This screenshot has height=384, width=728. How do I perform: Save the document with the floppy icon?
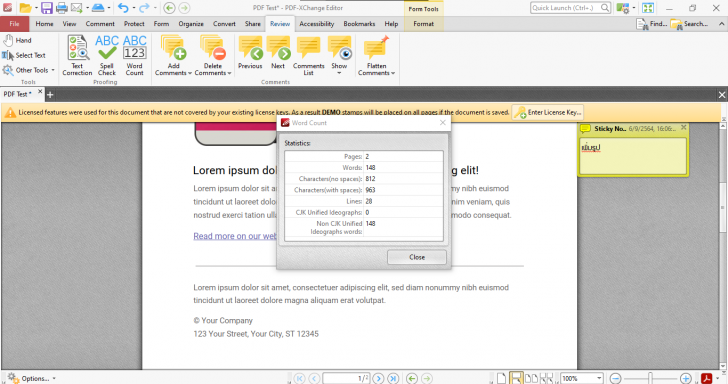click(x=46, y=7)
